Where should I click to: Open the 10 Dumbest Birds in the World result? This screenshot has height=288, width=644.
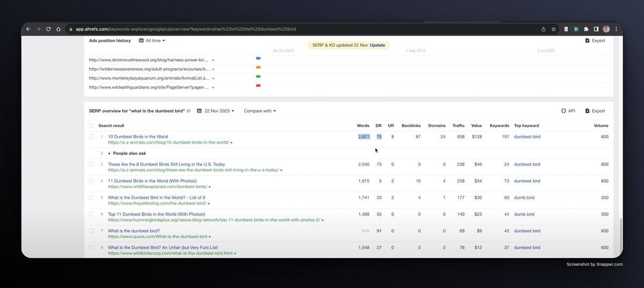(x=138, y=137)
